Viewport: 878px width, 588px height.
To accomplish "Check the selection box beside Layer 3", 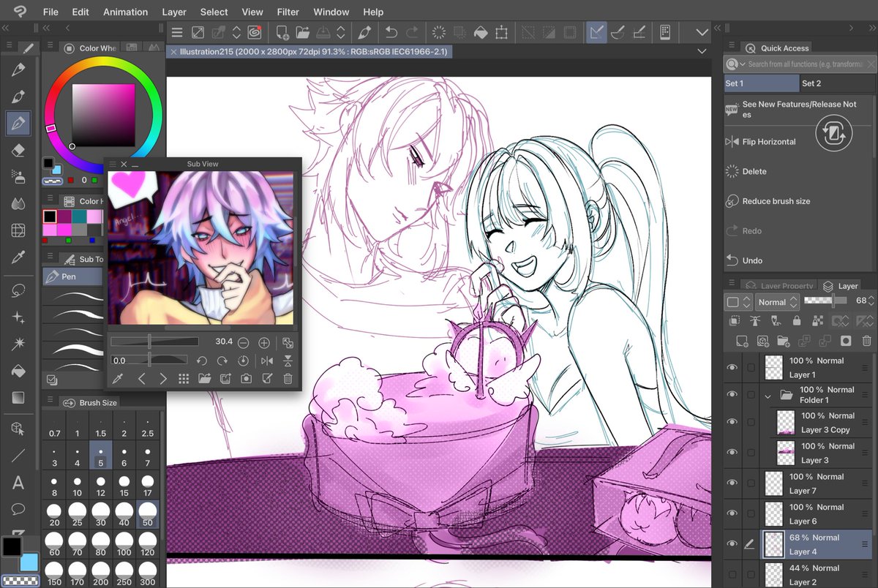I will [x=751, y=453].
